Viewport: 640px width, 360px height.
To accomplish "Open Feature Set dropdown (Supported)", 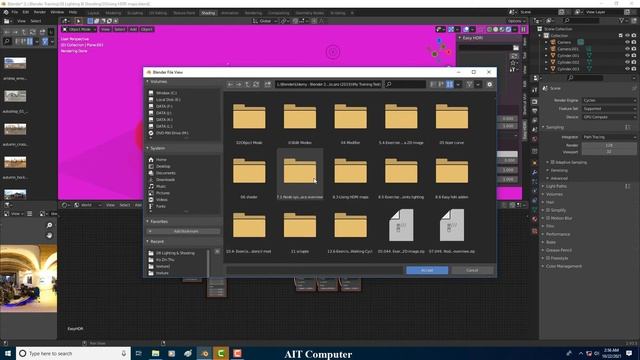I will [x=609, y=109].
